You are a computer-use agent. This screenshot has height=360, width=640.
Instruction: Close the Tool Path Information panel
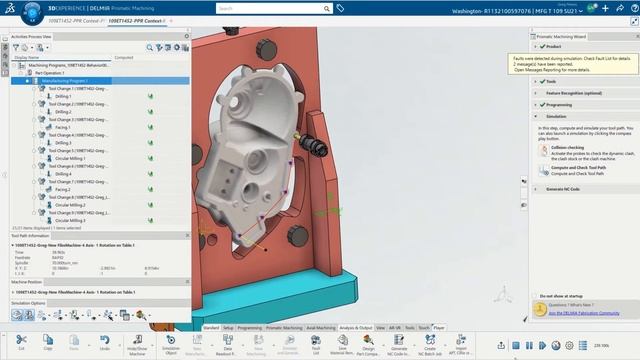(187, 236)
